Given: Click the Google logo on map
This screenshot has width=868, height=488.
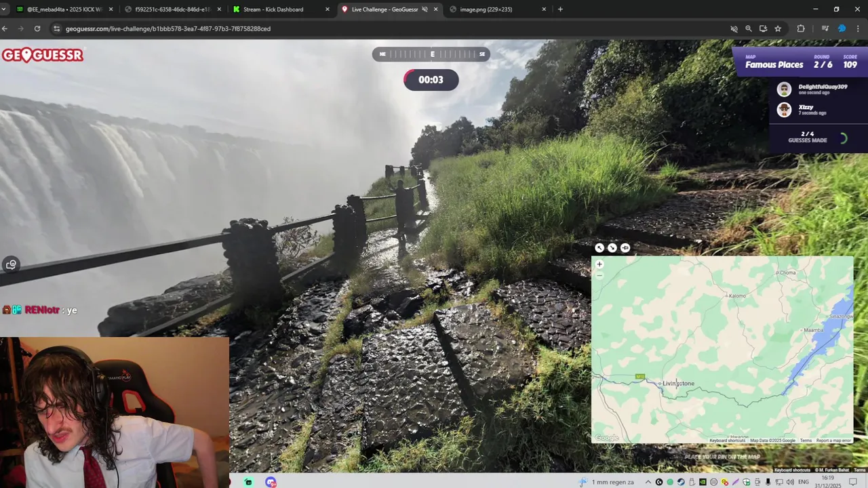Looking at the screenshot, I should tap(607, 438).
